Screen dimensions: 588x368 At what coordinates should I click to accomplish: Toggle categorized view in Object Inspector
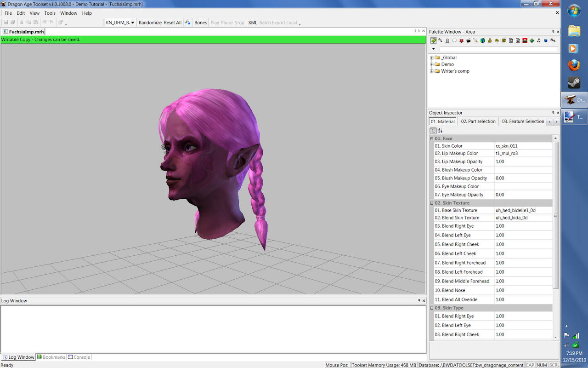tap(433, 131)
